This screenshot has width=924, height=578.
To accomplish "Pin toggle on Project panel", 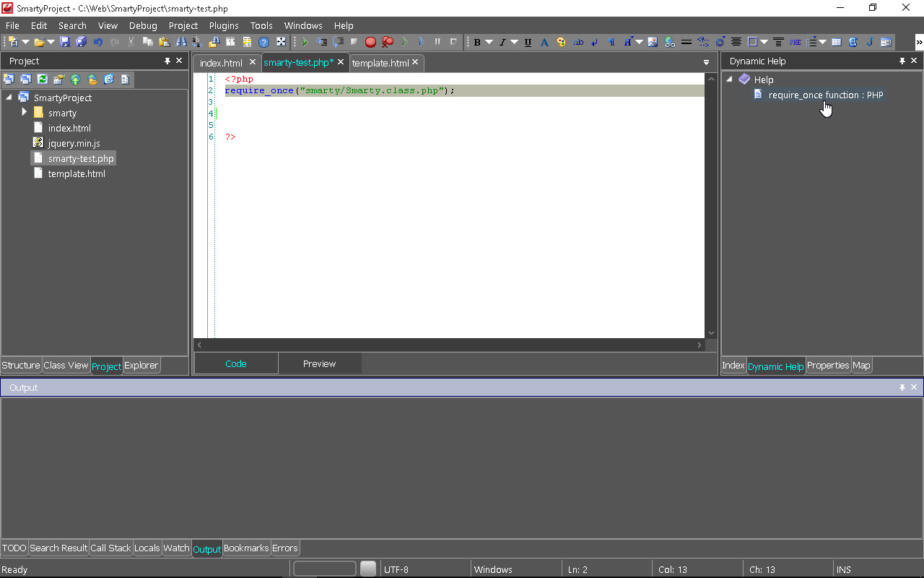I will click(167, 61).
